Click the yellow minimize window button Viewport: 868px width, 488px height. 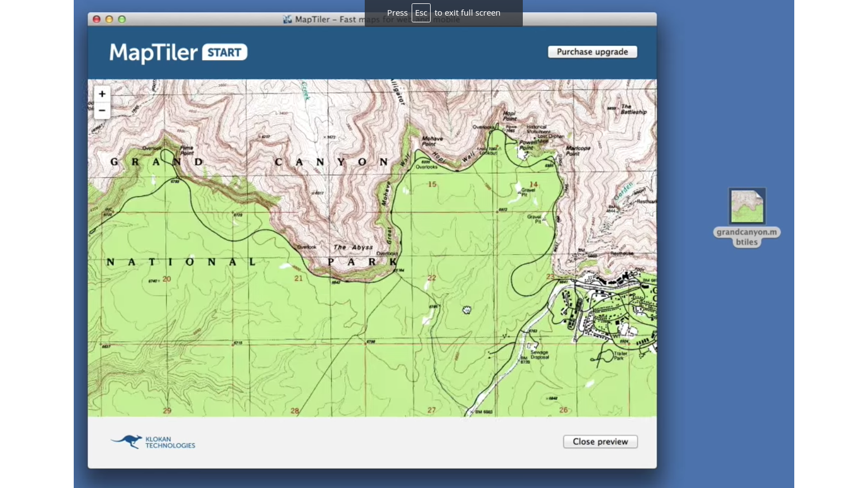point(109,19)
